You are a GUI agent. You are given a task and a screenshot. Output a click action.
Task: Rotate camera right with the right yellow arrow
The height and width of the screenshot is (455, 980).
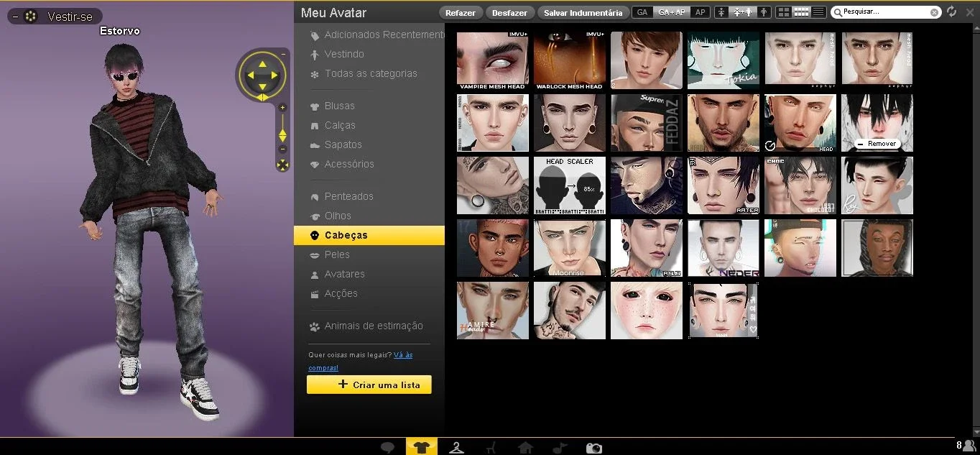coord(274,74)
